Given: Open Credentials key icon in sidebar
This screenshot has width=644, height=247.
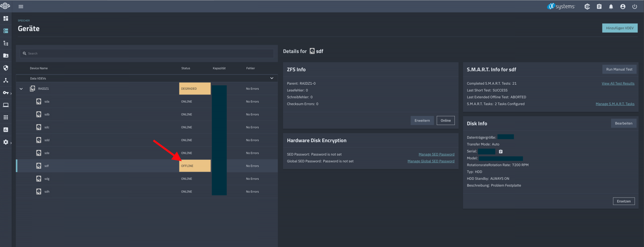Looking at the screenshot, I should [x=6, y=92].
